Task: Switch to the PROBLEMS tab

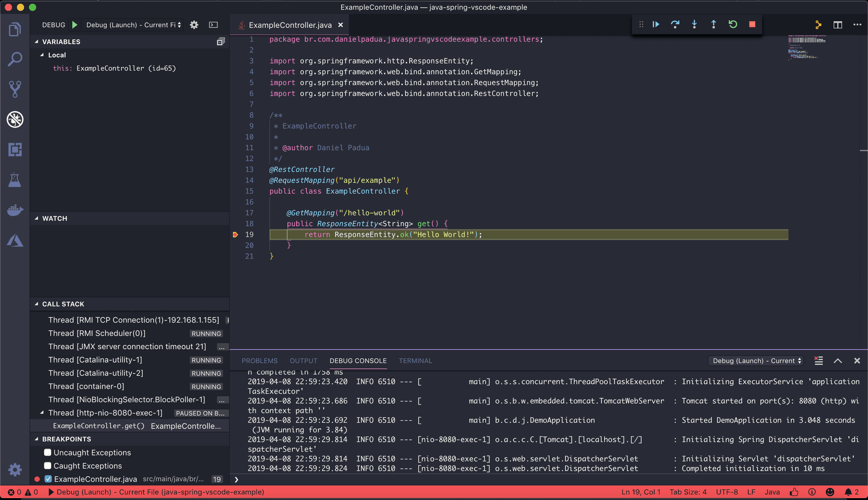Action: pos(260,361)
